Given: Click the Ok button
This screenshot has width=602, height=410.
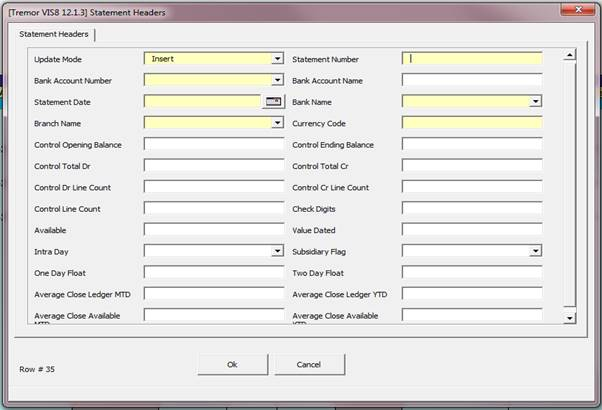Looking at the screenshot, I should (x=233, y=364).
